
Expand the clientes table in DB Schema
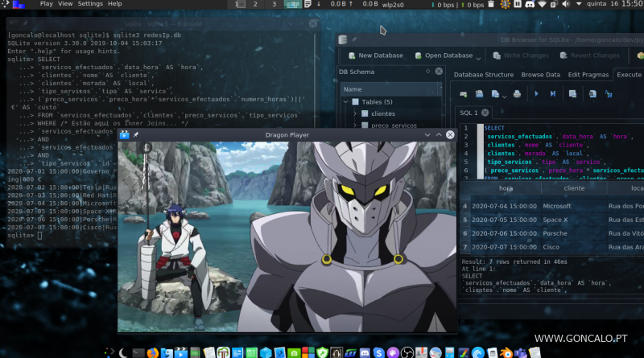[x=353, y=114]
